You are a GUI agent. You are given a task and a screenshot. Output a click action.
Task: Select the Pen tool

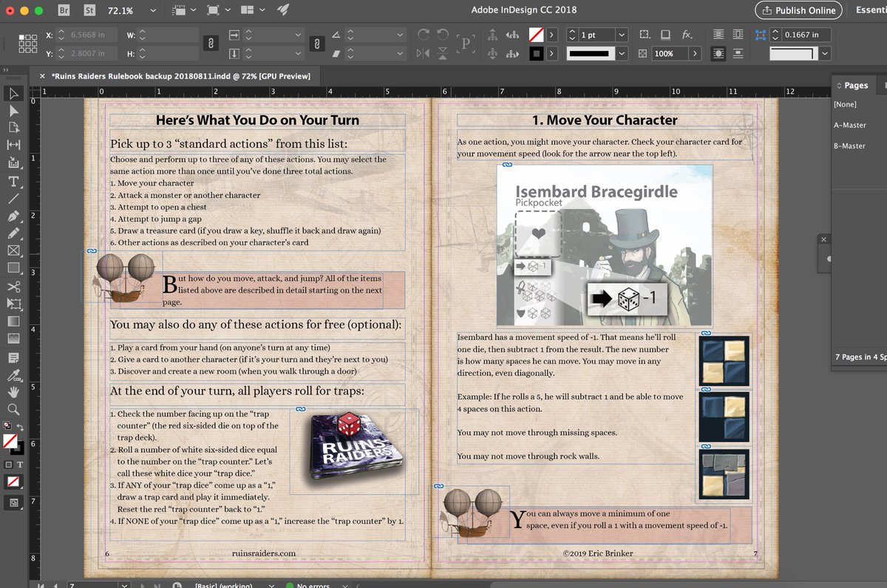(13, 216)
